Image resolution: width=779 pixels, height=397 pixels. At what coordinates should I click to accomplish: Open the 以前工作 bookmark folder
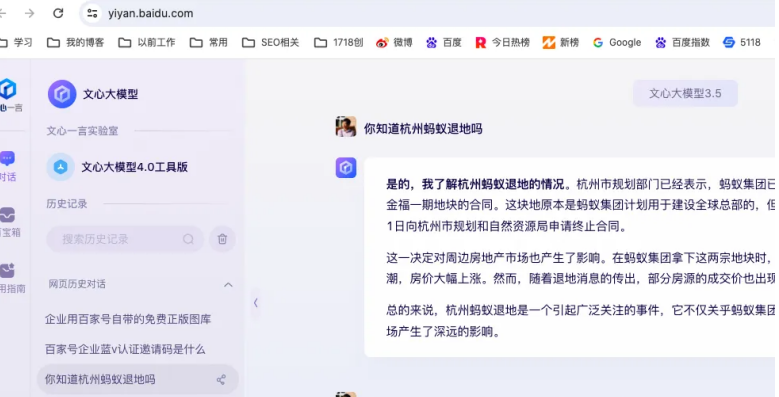coord(147,43)
